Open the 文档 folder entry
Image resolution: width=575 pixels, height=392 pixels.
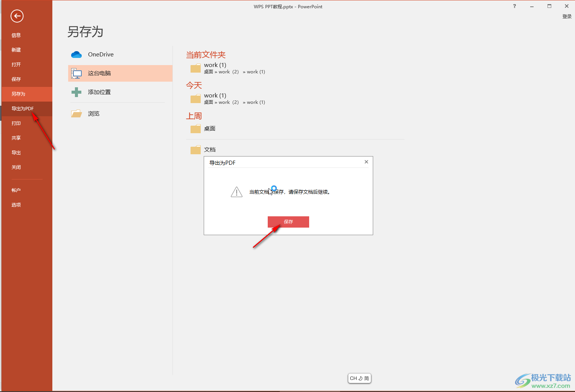click(210, 150)
